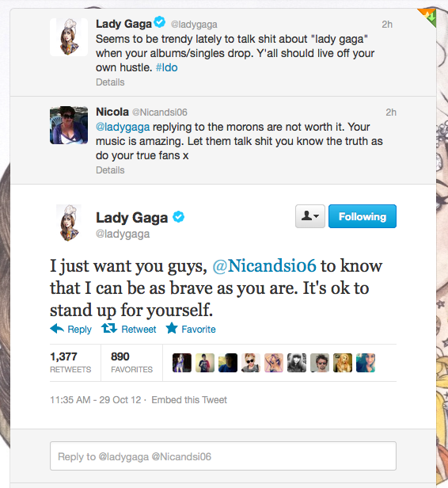Click the Retweet arrows icon
Viewport: 448px width, 488px height.
109,328
